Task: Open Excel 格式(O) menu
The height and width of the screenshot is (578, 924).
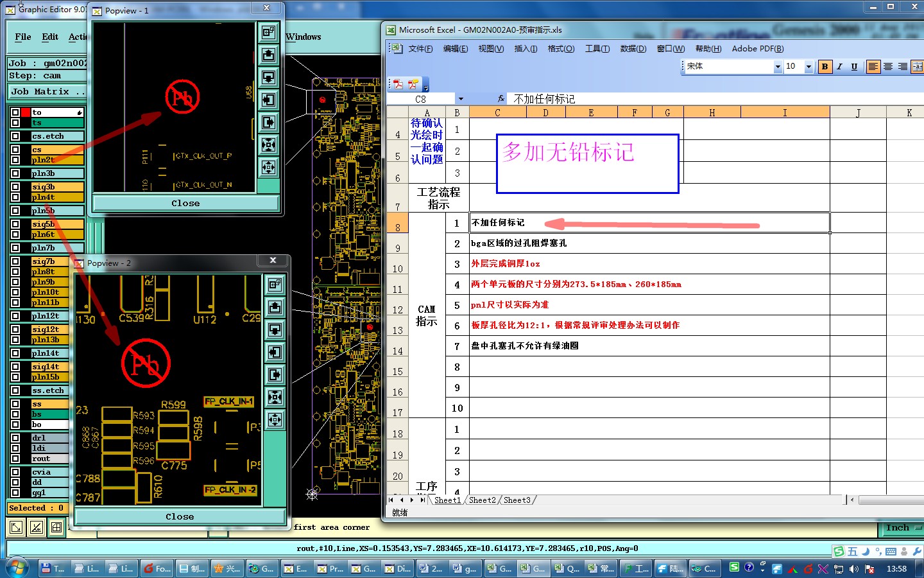Action: (561, 49)
